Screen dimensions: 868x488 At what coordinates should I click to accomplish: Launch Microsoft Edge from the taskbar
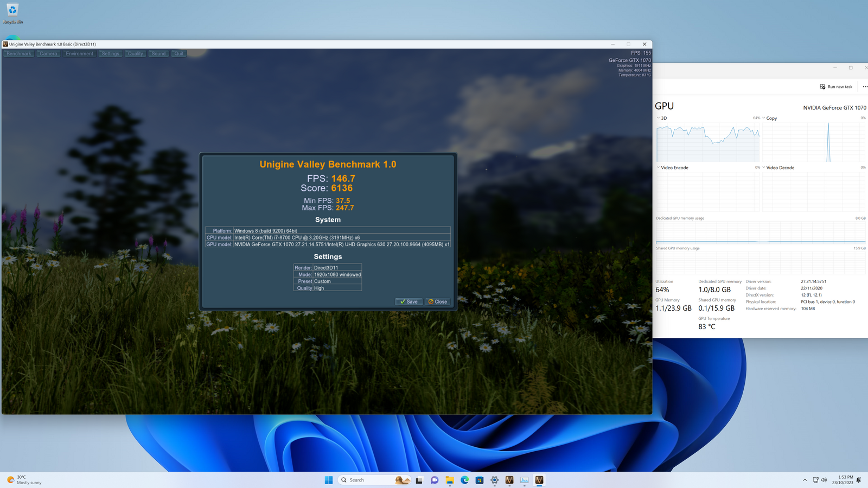[x=464, y=480]
